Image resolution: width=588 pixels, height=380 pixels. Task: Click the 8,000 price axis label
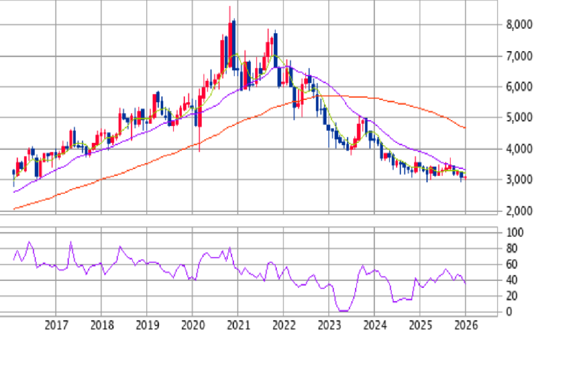pyautogui.click(x=519, y=25)
